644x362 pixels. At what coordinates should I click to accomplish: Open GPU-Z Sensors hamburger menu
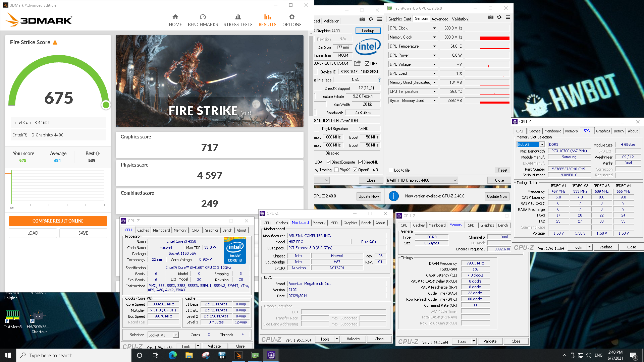(x=508, y=17)
